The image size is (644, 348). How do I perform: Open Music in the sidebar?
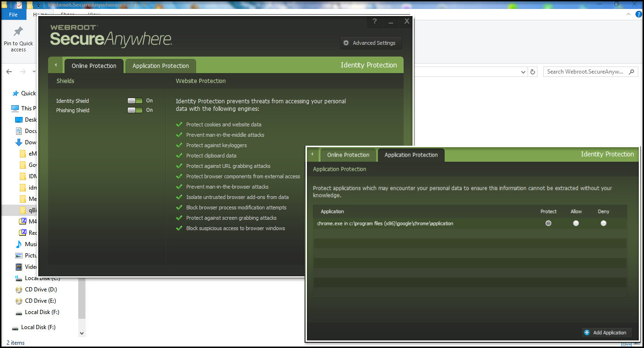(26, 244)
